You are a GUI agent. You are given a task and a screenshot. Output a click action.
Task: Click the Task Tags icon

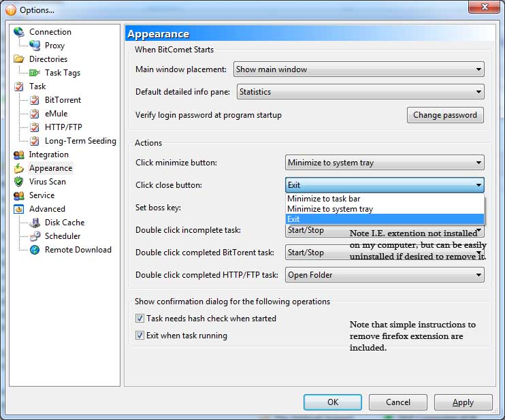coord(35,73)
